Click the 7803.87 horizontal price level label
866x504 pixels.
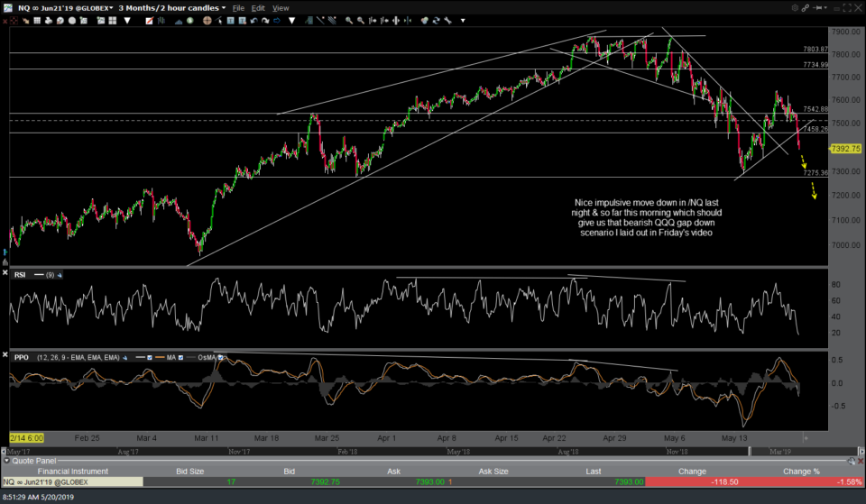815,49
